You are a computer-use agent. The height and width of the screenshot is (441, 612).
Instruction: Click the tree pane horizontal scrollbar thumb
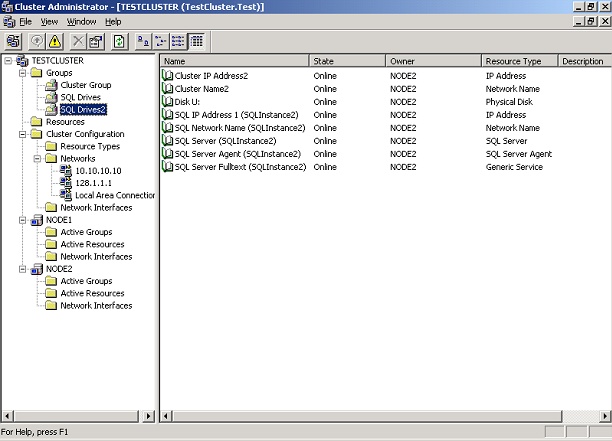point(76,416)
